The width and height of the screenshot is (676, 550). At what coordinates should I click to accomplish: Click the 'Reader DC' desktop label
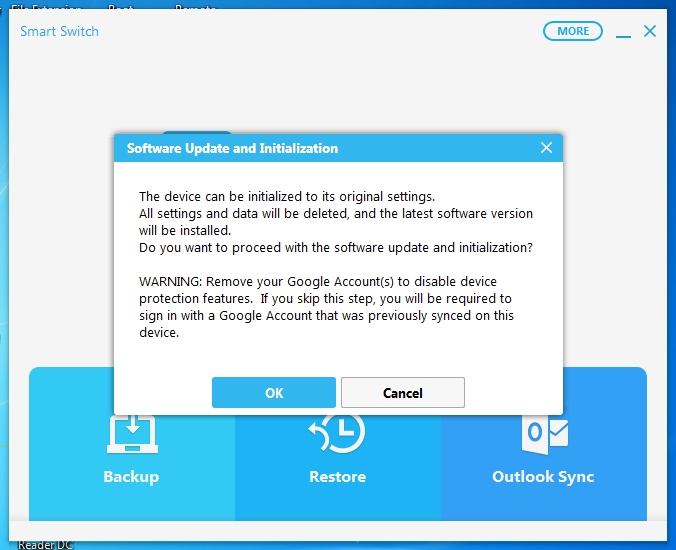coord(45,545)
